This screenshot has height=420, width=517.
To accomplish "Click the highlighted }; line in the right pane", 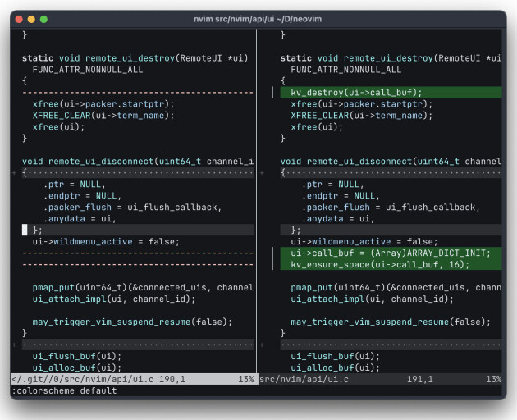I will (391, 231).
